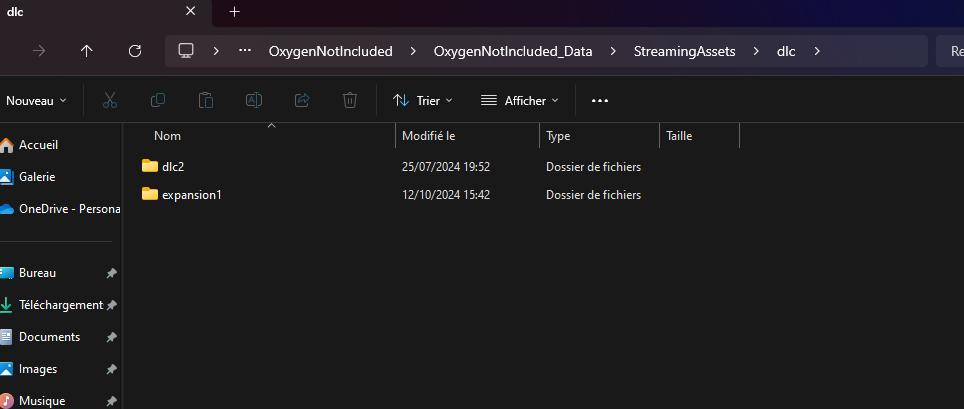The height and width of the screenshot is (409, 964).
Task: Expand chevron after dlc in address bar
Action: click(x=817, y=51)
